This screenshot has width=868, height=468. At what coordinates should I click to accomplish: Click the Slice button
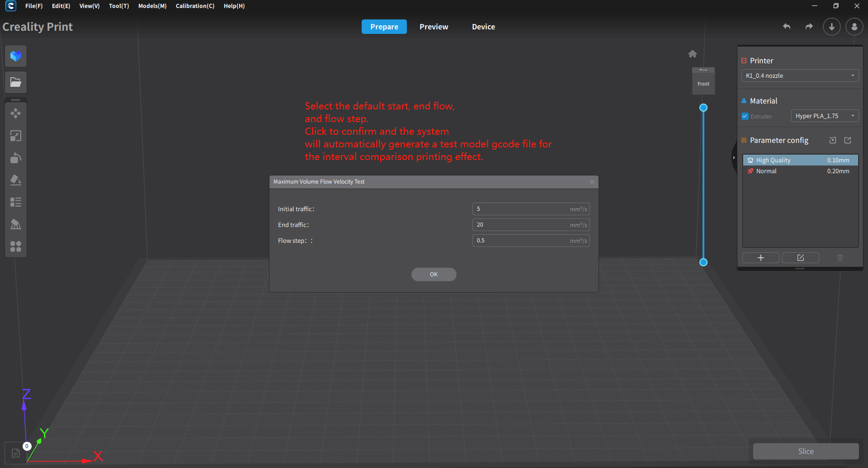806,451
